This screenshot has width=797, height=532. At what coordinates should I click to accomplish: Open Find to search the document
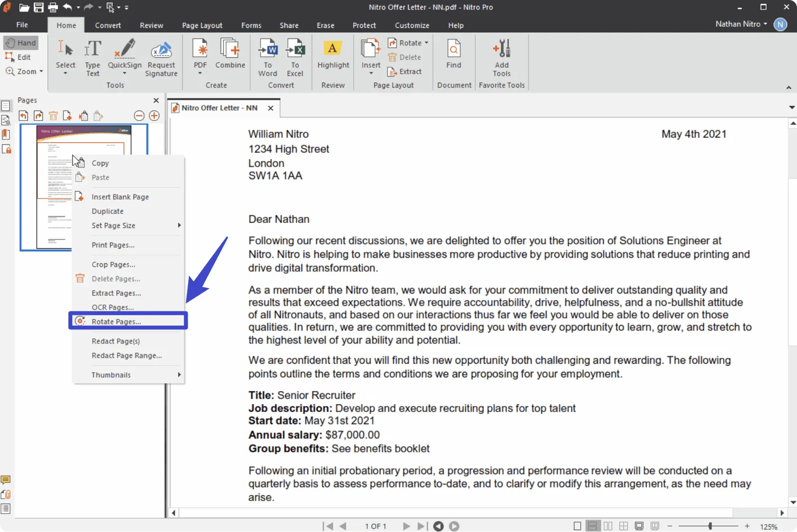[453, 56]
